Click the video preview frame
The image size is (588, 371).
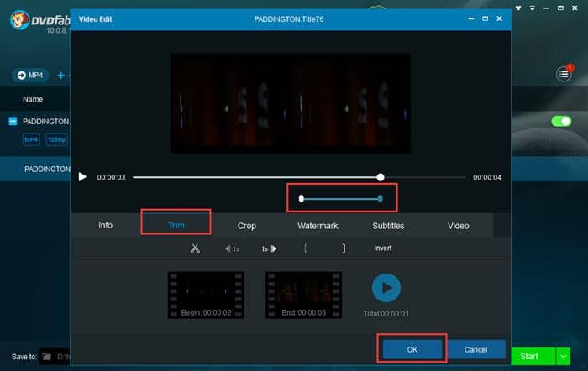coord(291,103)
